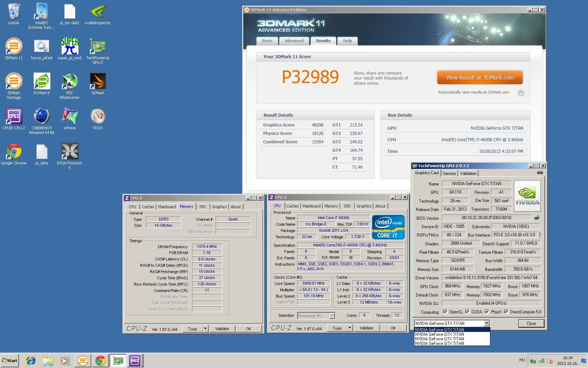
Task: Click Tools button in CPU-Z Memory window
Action: (192, 329)
